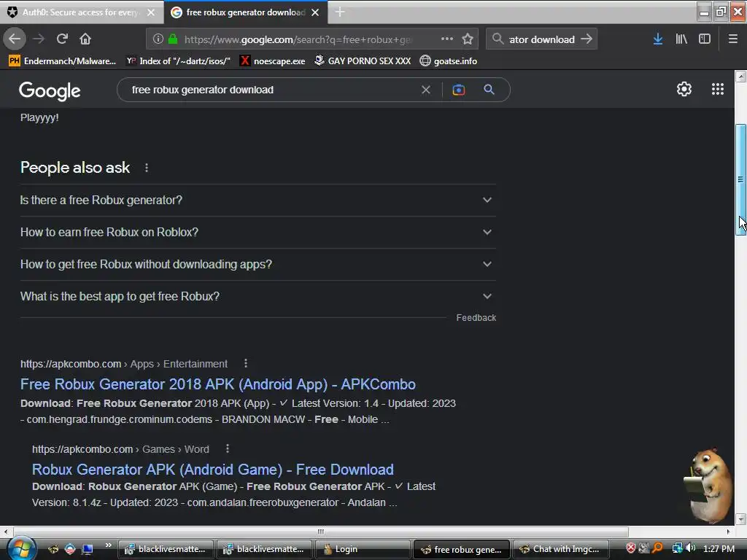Open Robux Generator APK Android Game result
This screenshot has height=560, width=747.
tap(212, 470)
